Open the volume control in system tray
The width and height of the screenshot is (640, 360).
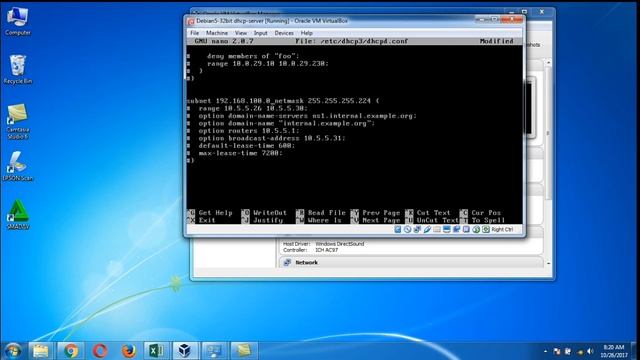(590, 351)
